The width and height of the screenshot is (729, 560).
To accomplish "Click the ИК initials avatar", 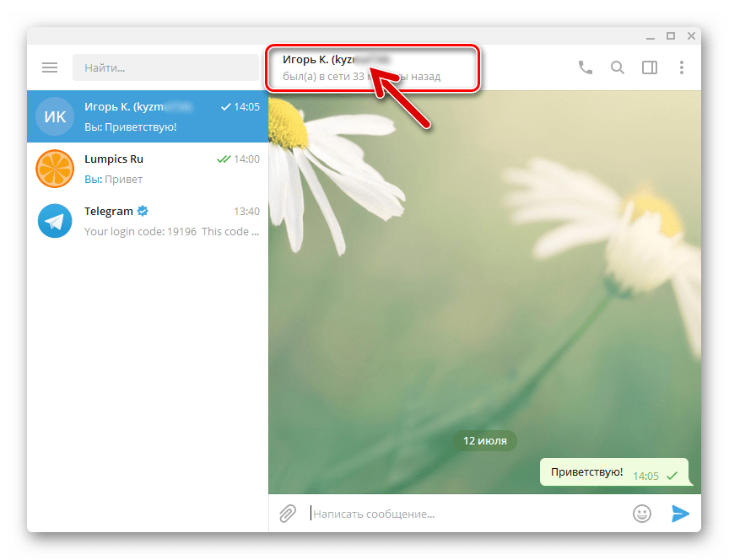I will click(55, 117).
